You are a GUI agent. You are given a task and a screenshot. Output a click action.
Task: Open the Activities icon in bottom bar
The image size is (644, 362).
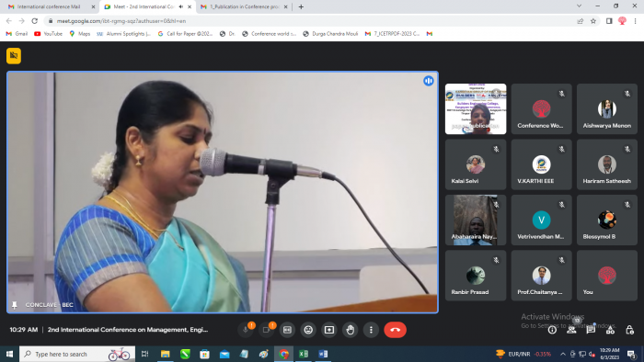click(x=610, y=330)
